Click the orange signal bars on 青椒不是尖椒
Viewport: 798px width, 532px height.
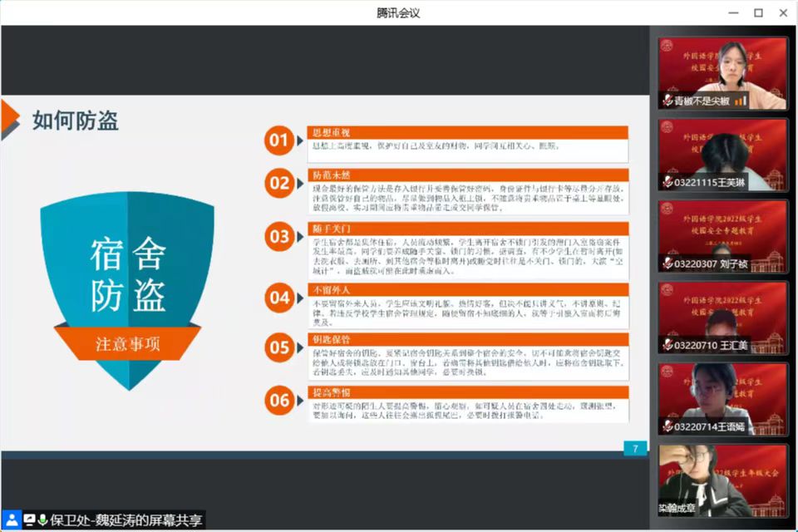click(741, 101)
